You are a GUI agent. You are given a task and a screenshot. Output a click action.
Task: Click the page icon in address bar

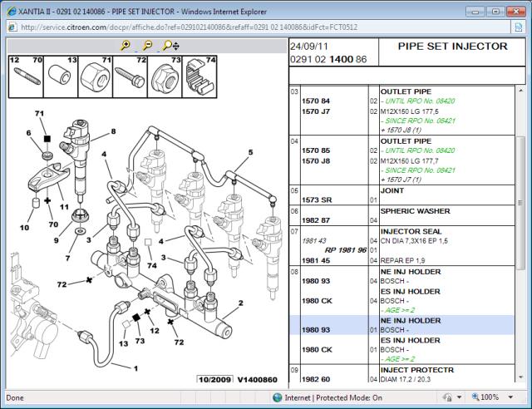(x=12, y=27)
